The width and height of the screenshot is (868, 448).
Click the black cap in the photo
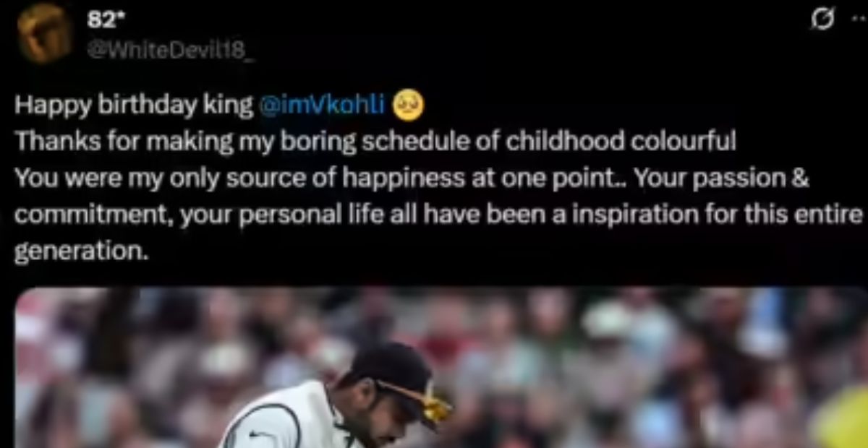click(391, 373)
